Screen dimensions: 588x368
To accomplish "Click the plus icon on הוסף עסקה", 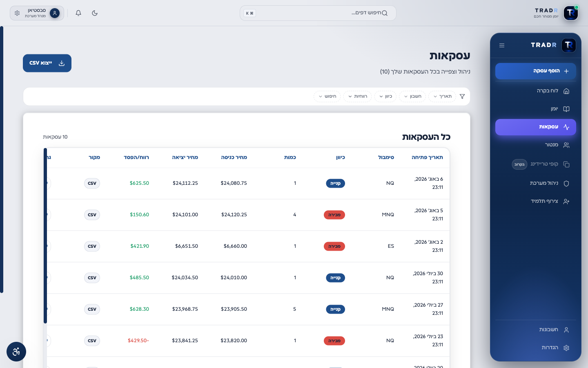I will coord(566,71).
